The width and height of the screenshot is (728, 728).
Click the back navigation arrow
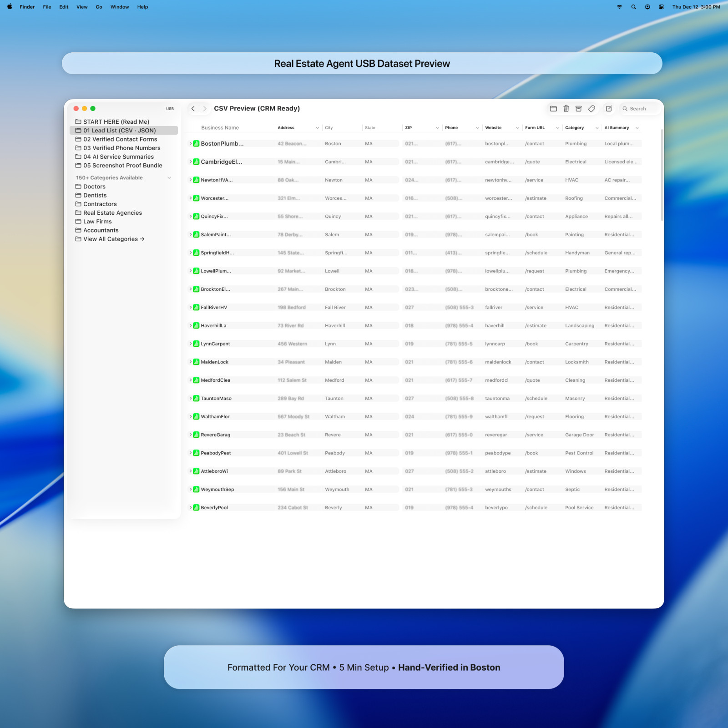pos(193,108)
